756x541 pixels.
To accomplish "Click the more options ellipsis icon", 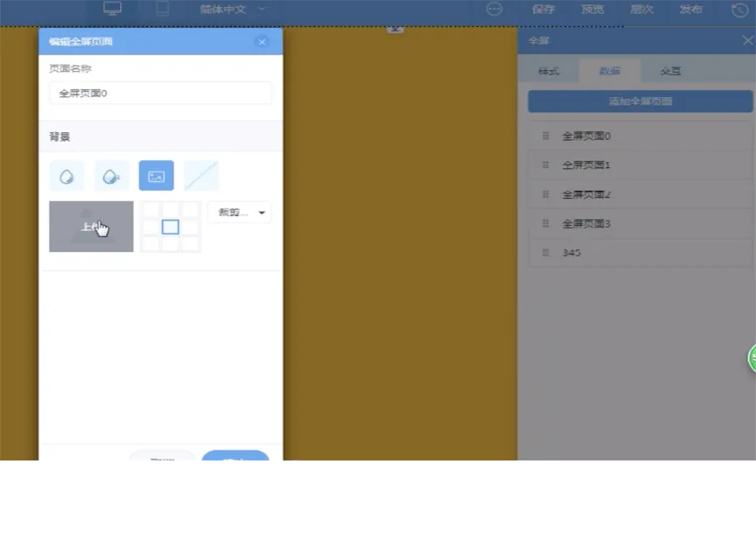I will 494,9.
